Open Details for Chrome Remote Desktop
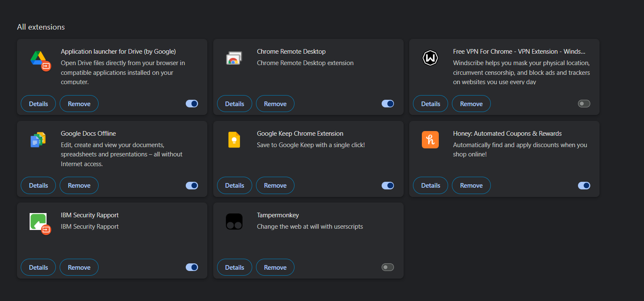Viewport: 644px width, 301px height. point(234,104)
